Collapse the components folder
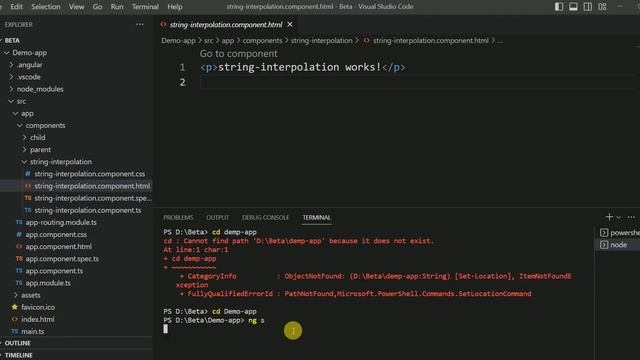 [x=41, y=125]
